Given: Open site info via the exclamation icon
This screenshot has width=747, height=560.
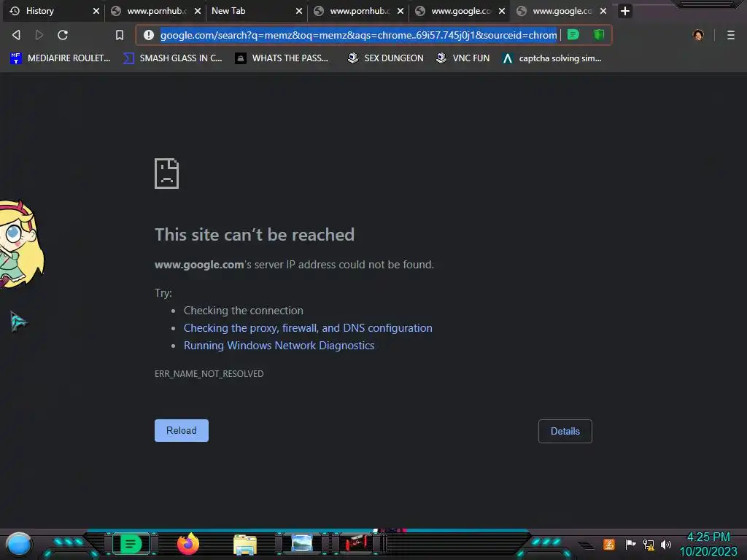Looking at the screenshot, I should coord(149,35).
